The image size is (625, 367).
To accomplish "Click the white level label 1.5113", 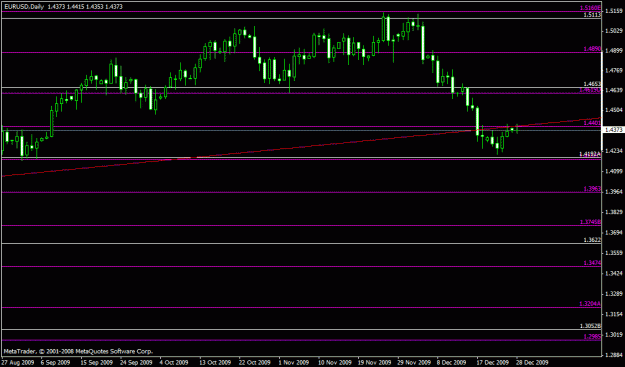I will click(592, 15).
